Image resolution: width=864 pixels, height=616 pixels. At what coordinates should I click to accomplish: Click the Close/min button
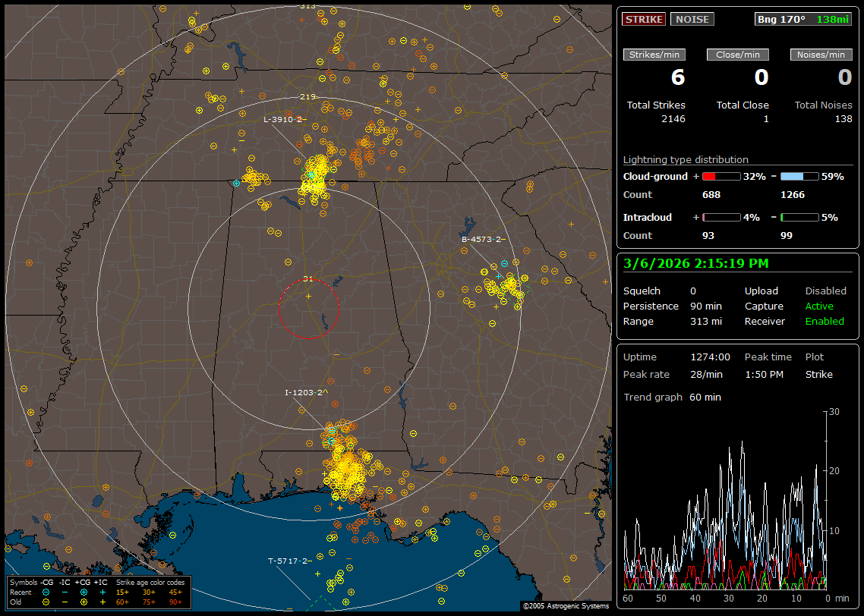(x=737, y=55)
